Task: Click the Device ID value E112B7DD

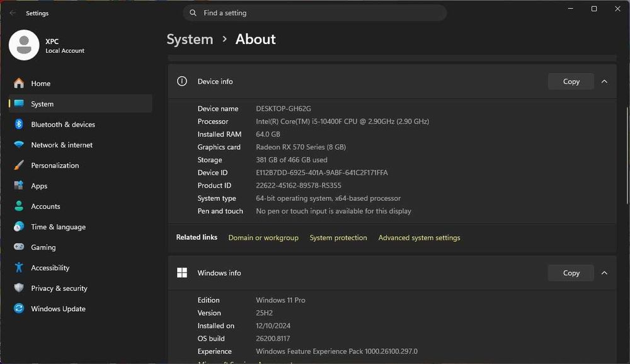Action: (x=322, y=173)
